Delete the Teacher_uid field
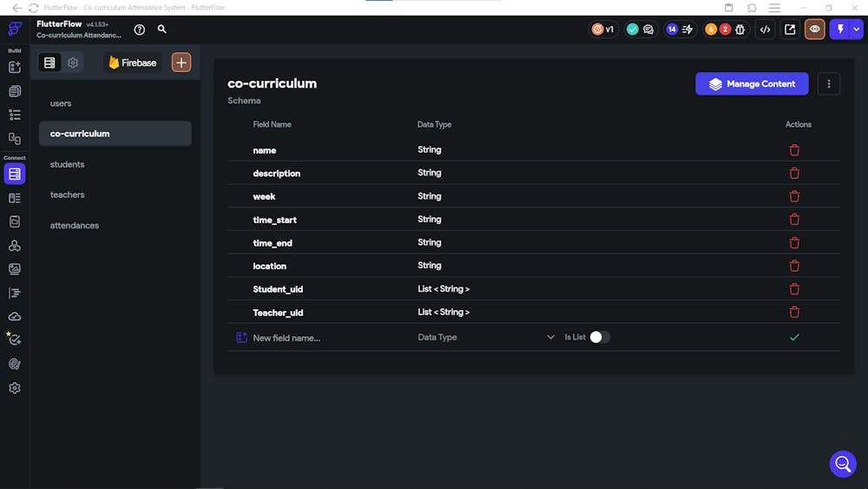 tap(794, 313)
